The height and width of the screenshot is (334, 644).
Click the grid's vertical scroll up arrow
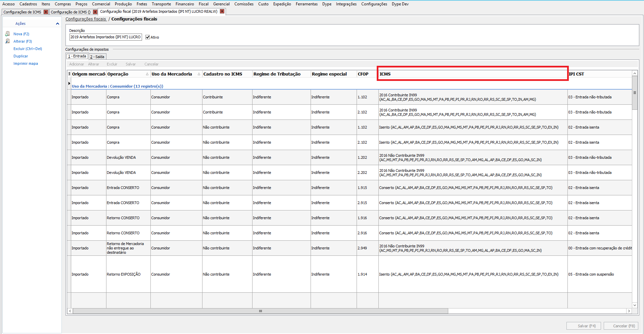tap(635, 73)
